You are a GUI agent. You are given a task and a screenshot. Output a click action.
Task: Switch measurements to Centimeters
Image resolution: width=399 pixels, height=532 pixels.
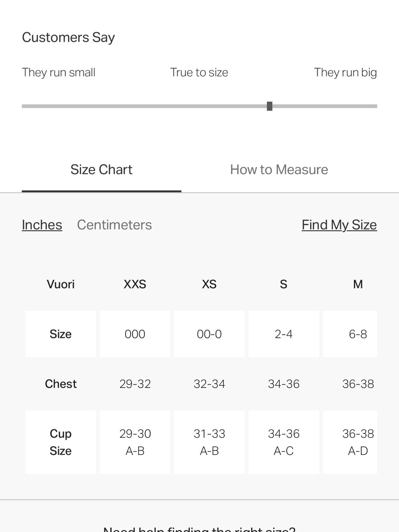click(x=114, y=225)
